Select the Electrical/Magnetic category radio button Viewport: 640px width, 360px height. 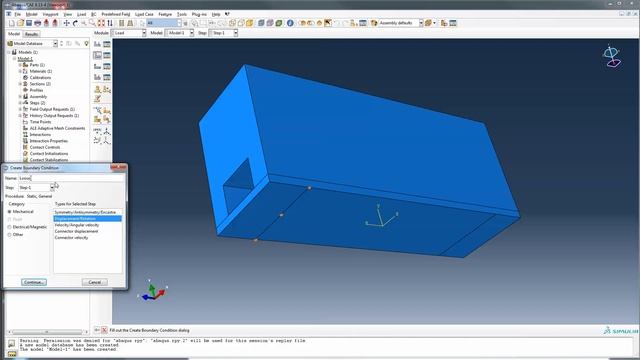pos(9,227)
